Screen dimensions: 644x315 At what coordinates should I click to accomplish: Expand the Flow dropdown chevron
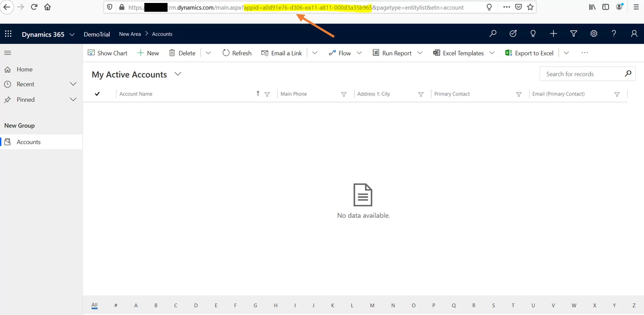pos(359,53)
